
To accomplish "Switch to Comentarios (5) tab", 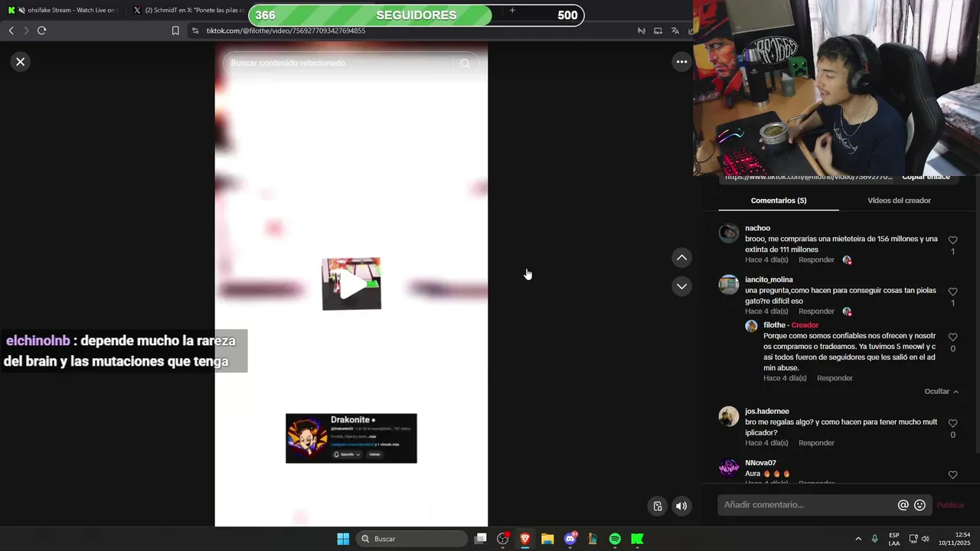I will click(x=779, y=201).
